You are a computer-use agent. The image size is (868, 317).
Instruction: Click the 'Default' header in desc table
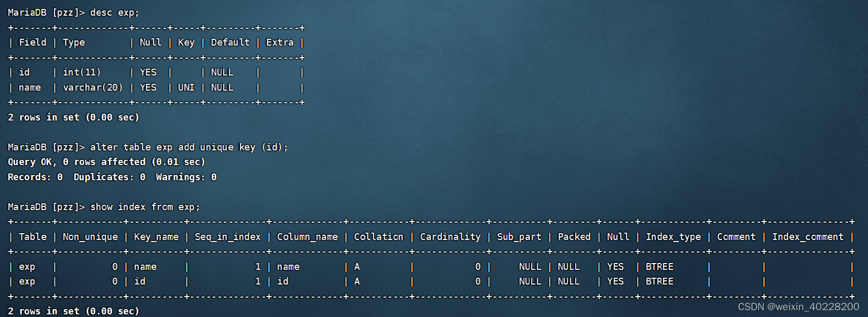point(230,42)
